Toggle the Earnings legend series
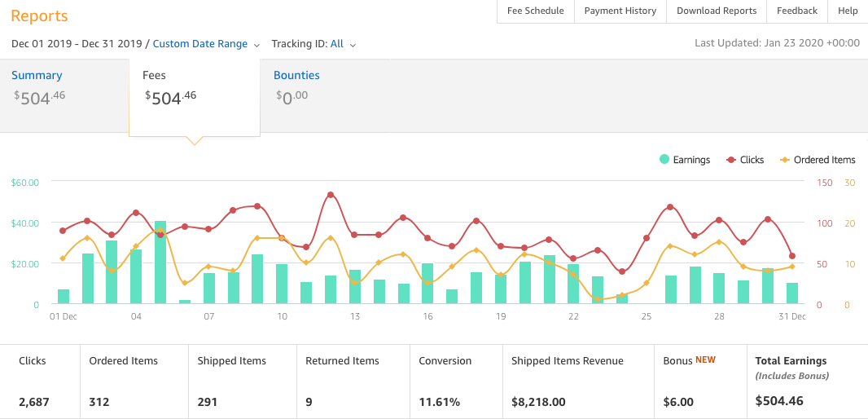 coord(685,160)
